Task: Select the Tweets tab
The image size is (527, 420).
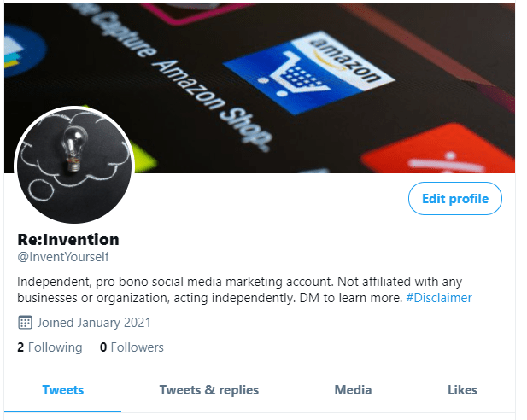Action: click(63, 390)
